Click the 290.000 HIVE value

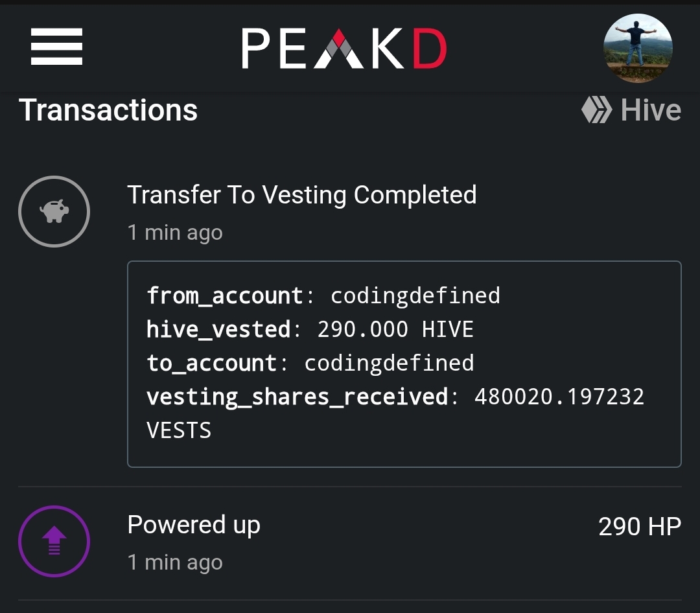tap(395, 329)
